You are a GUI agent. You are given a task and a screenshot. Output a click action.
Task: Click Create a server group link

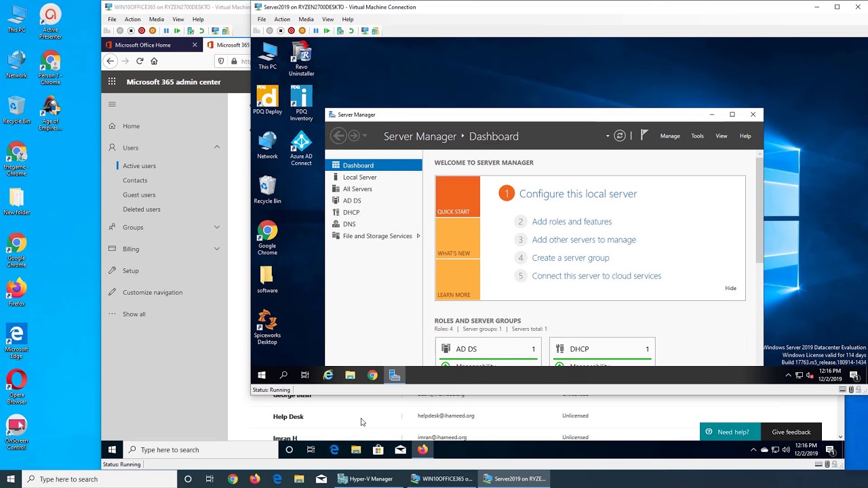click(x=570, y=258)
